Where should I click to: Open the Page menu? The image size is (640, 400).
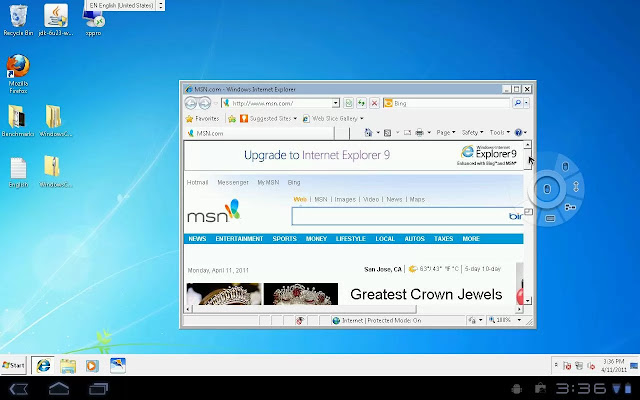click(x=445, y=133)
